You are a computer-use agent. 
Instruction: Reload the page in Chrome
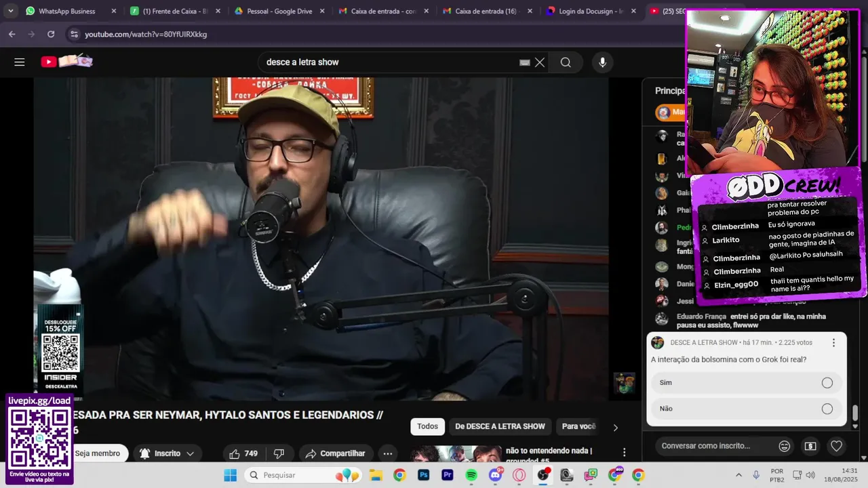pos(51,34)
